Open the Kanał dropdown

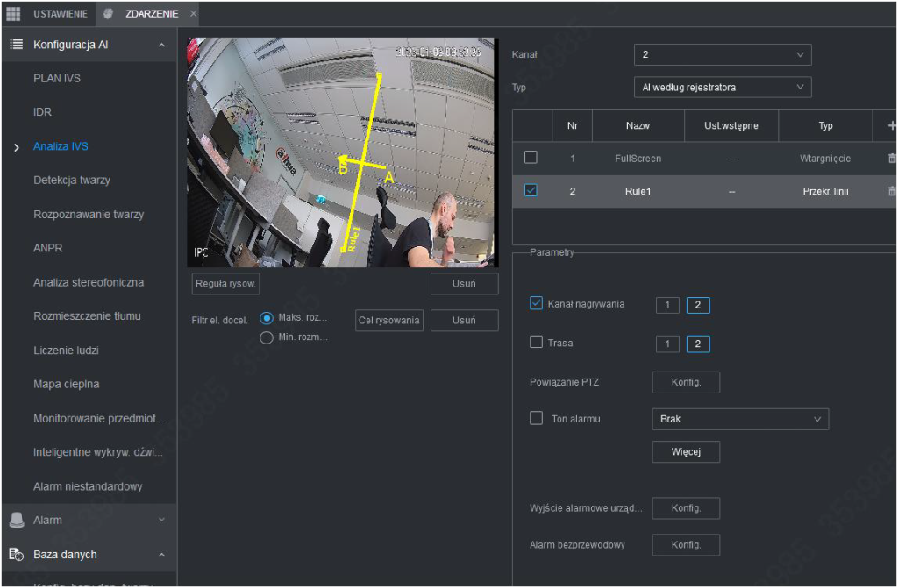[723, 55]
